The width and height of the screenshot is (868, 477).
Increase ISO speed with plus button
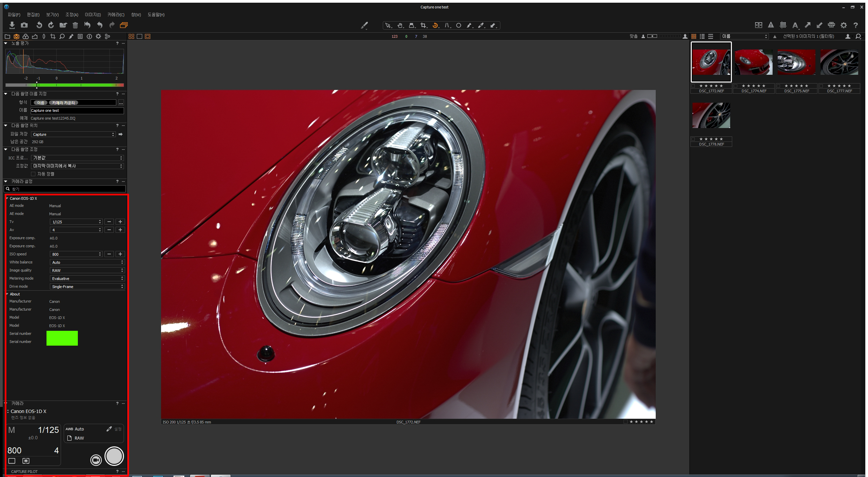[x=120, y=254]
